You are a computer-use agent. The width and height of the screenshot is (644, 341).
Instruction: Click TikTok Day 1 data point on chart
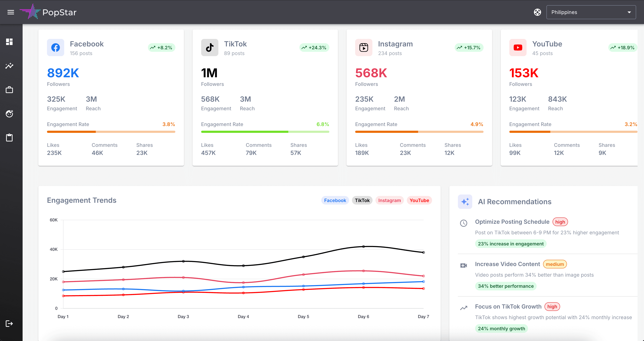click(x=63, y=271)
